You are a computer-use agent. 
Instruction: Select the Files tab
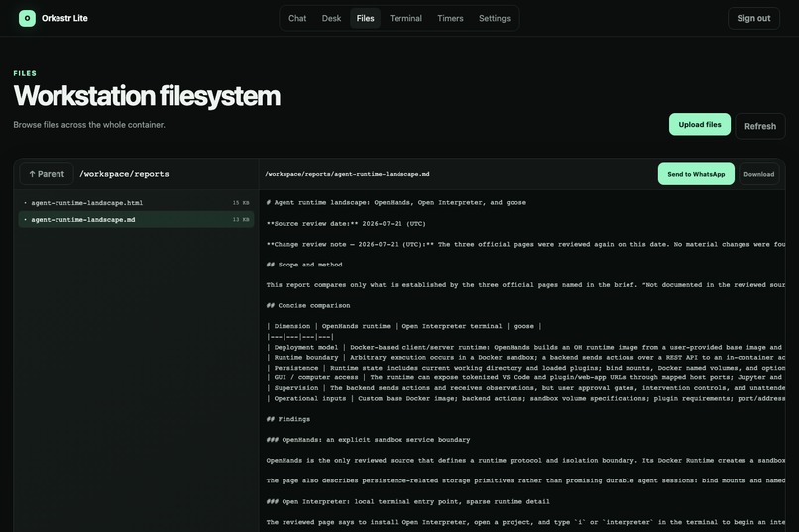366,18
